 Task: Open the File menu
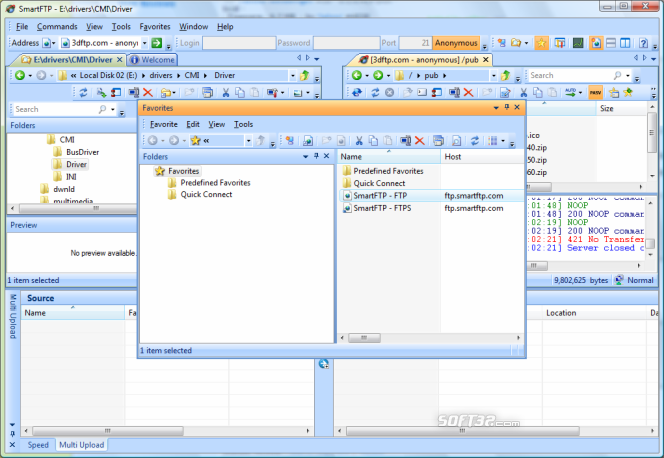22,27
